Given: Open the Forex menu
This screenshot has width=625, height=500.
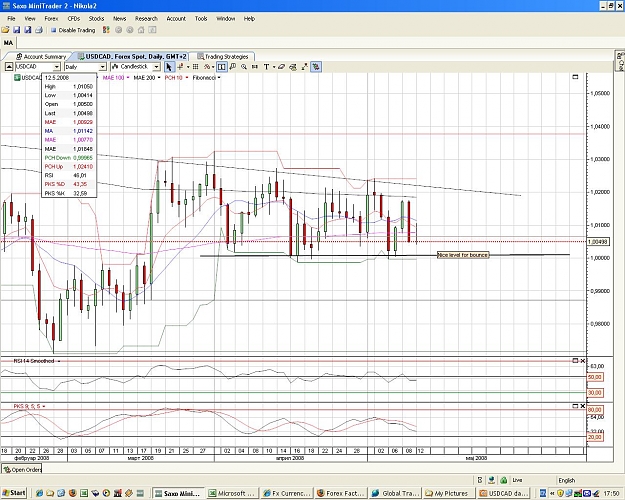Looking at the screenshot, I should tap(51, 18).
